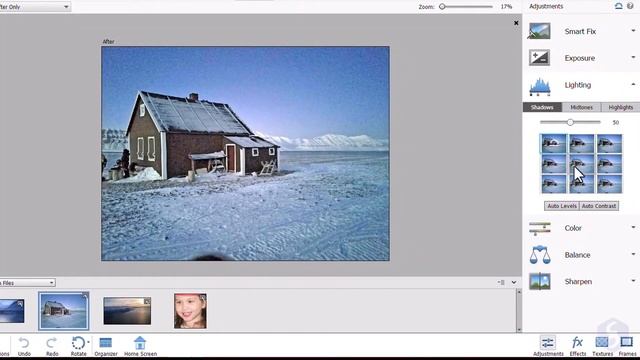Click the Sharpen section label

tap(578, 282)
